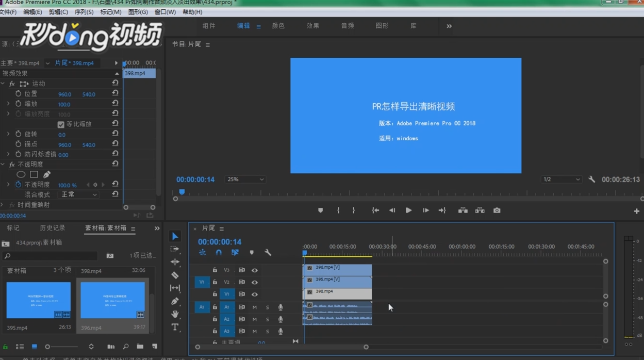The height and width of the screenshot is (360, 644).
Task: Toggle Snap magnet icon in timeline
Action: click(219, 253)
